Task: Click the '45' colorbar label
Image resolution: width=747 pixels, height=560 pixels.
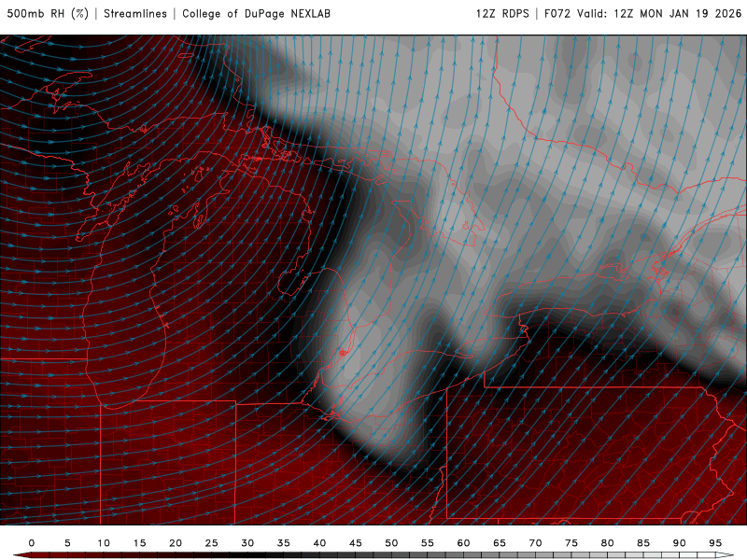Action: [x=356, y=543]
